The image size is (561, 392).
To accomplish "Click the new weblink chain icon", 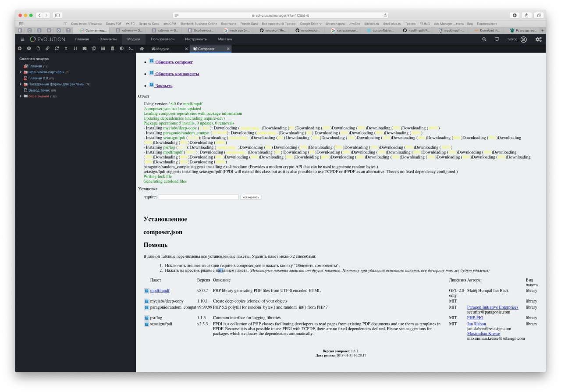I will [x=47, y=49].
